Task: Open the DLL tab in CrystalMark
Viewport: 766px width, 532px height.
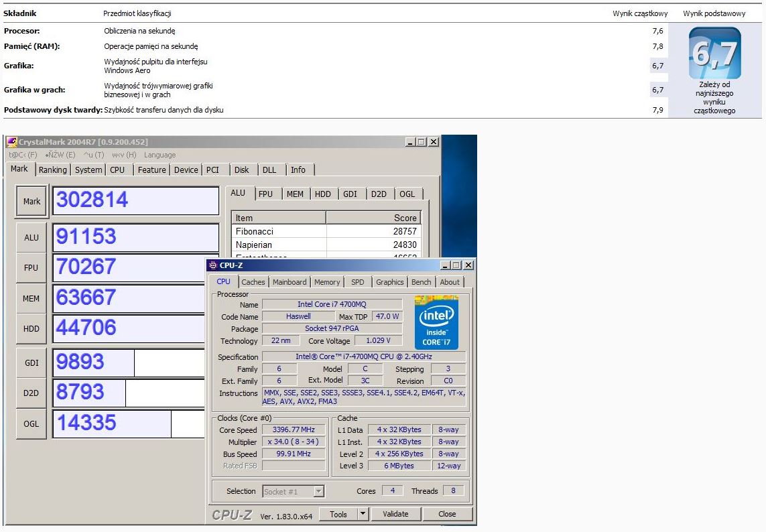Action: [269, 170]
